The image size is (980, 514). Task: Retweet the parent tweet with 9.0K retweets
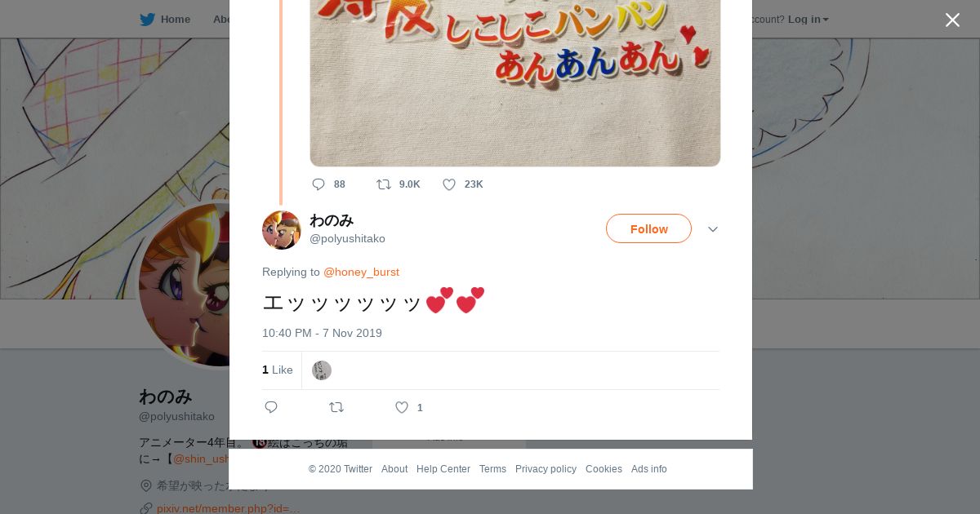pyautogui.click(x=384, y=184)
